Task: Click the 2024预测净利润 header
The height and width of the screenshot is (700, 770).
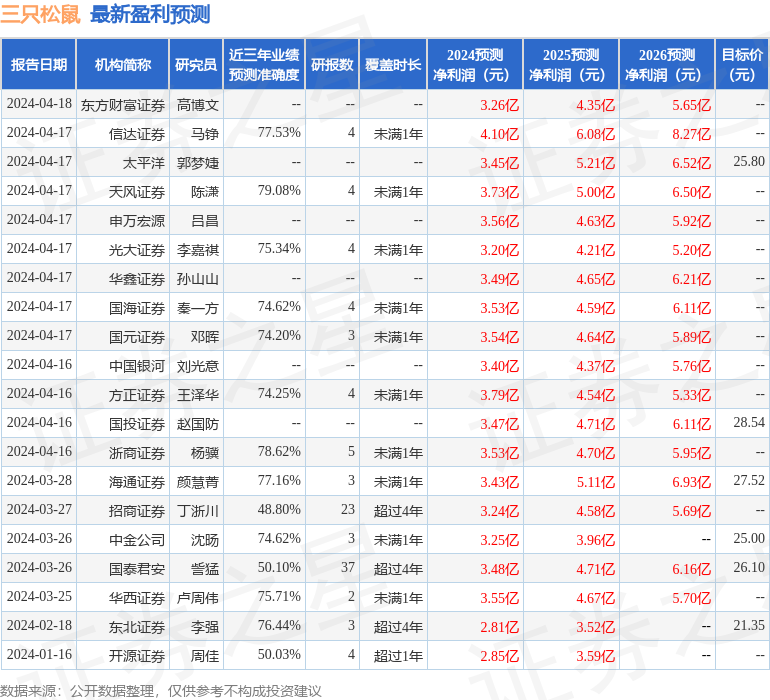Action: click(475, 64)
